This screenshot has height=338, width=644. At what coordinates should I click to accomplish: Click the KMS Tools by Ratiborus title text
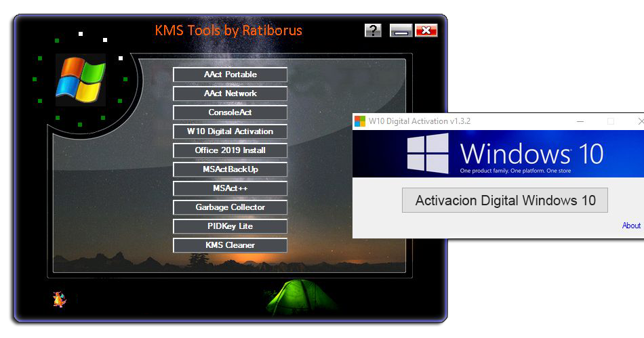228,30
